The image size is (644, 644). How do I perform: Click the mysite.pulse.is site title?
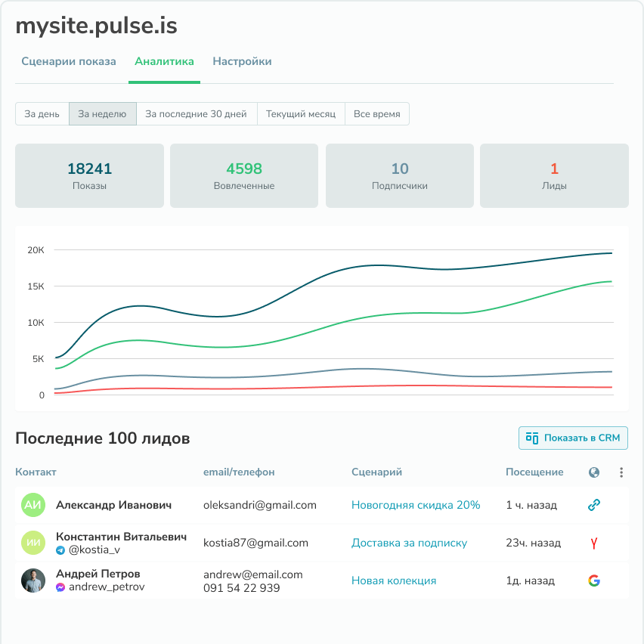(x=96, y=26)
